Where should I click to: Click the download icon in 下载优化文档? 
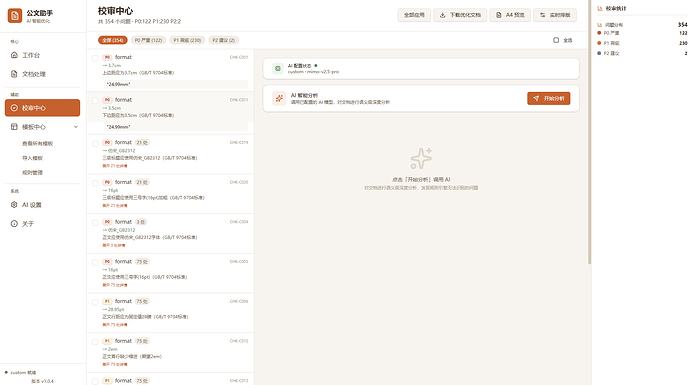442,15
